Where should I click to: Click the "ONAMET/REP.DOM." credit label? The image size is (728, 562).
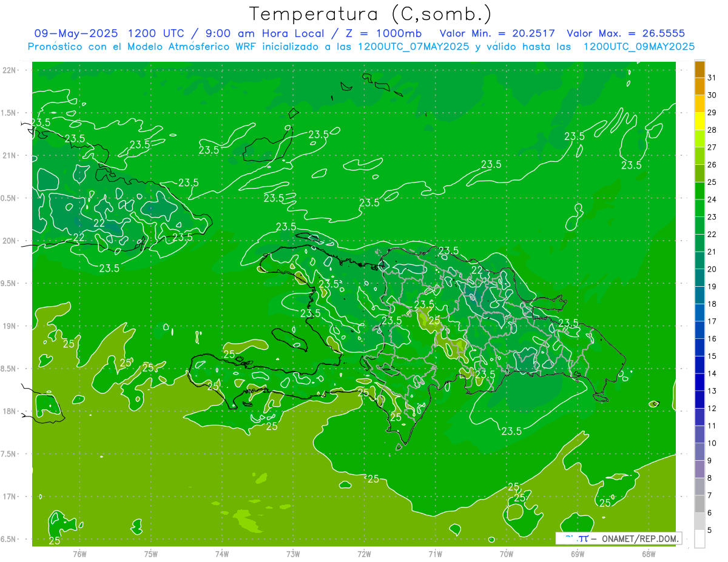tap(639, 538)
